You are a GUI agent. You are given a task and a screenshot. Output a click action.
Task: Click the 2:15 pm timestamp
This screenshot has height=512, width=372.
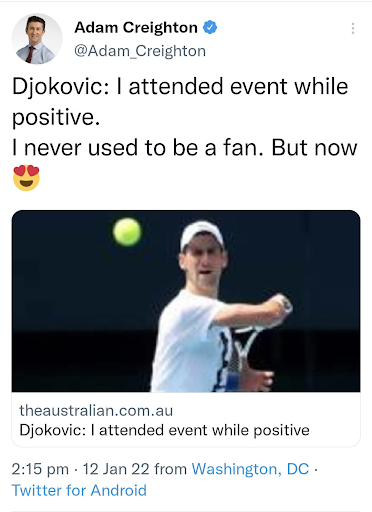tap(40, 469)
